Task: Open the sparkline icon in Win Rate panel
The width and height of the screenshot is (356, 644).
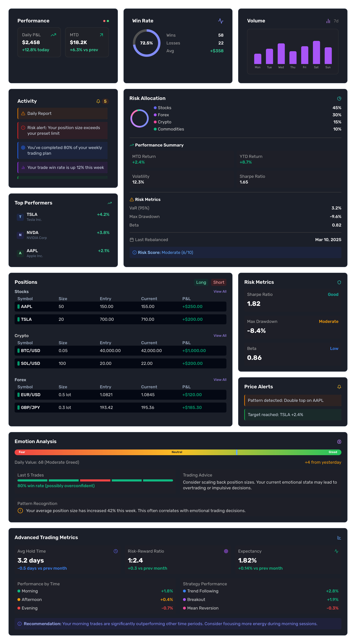Action: click(x=221, y=21)
